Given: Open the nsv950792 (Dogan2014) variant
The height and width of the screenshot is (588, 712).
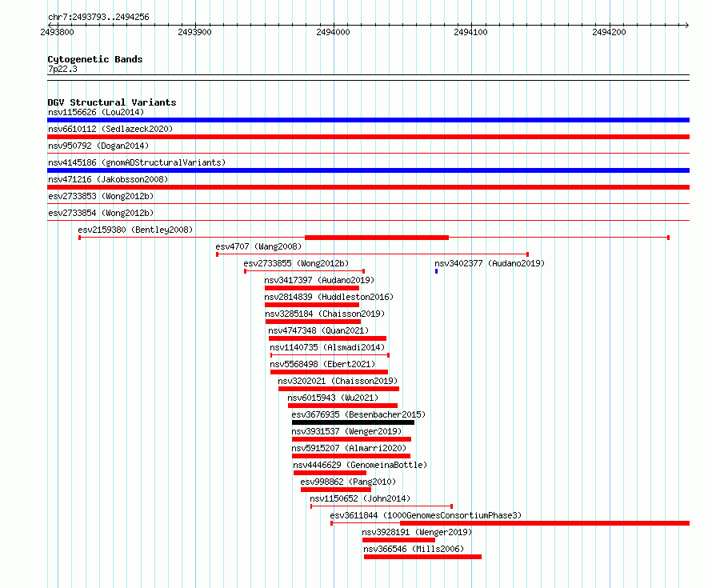Looking at the screenshot, I should (98, 146).
